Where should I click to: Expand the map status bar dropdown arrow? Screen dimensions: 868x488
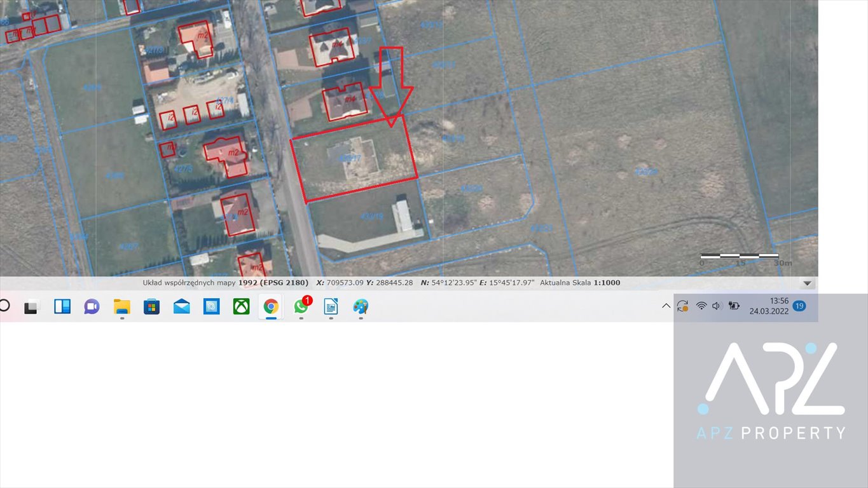point(807,283)
